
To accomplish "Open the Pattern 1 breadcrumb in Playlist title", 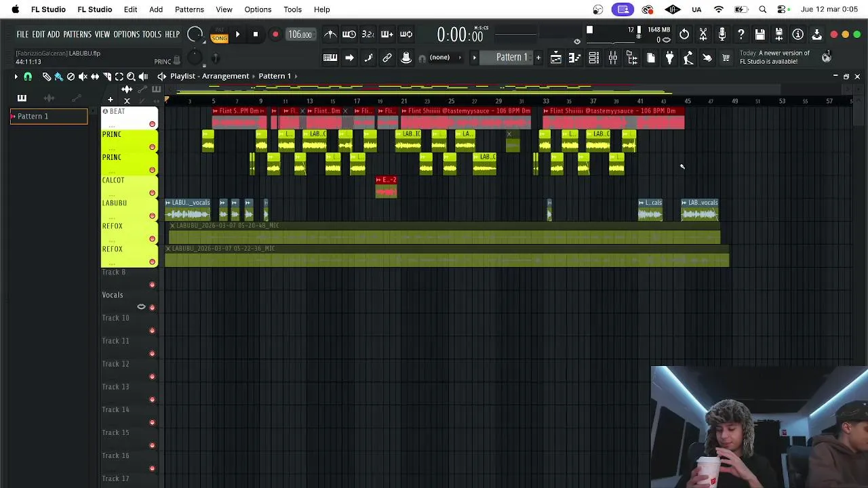I will 275,76.
